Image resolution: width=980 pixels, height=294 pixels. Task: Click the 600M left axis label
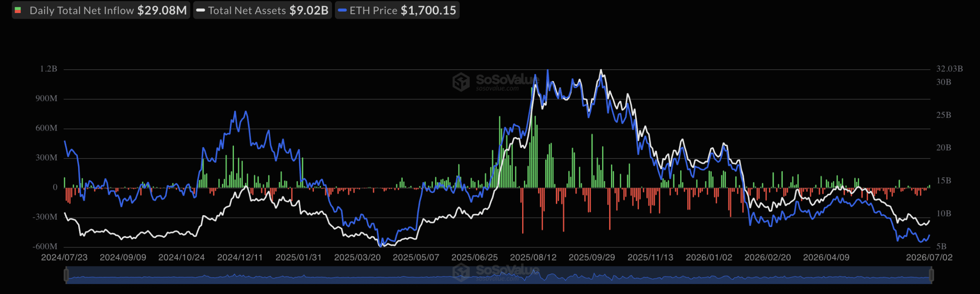pyautogui.click(x=47, y=128)
